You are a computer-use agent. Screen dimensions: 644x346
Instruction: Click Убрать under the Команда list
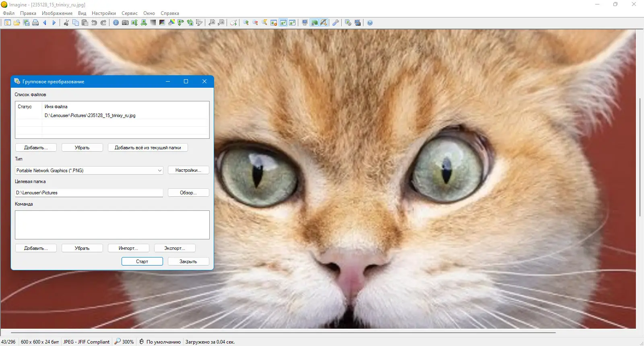click(82, 248)
